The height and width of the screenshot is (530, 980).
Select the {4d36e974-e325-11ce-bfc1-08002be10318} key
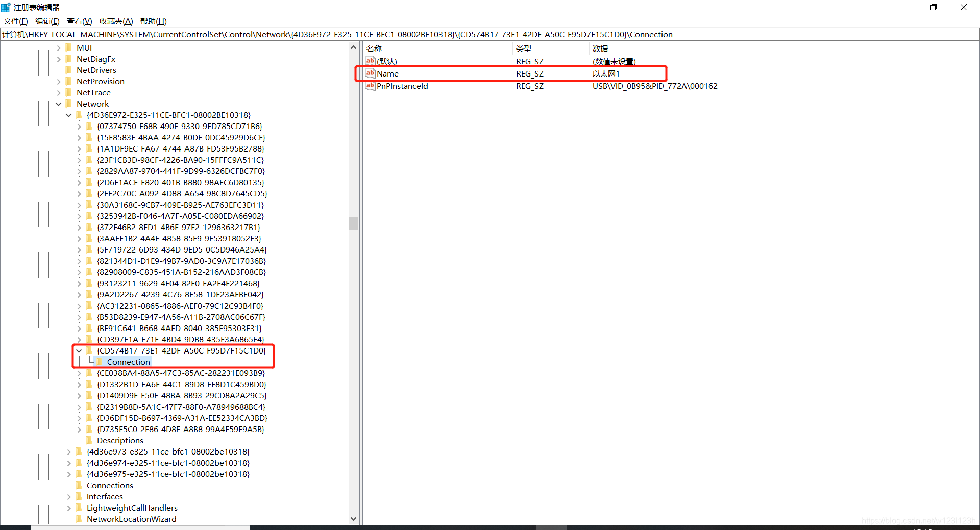168,463
